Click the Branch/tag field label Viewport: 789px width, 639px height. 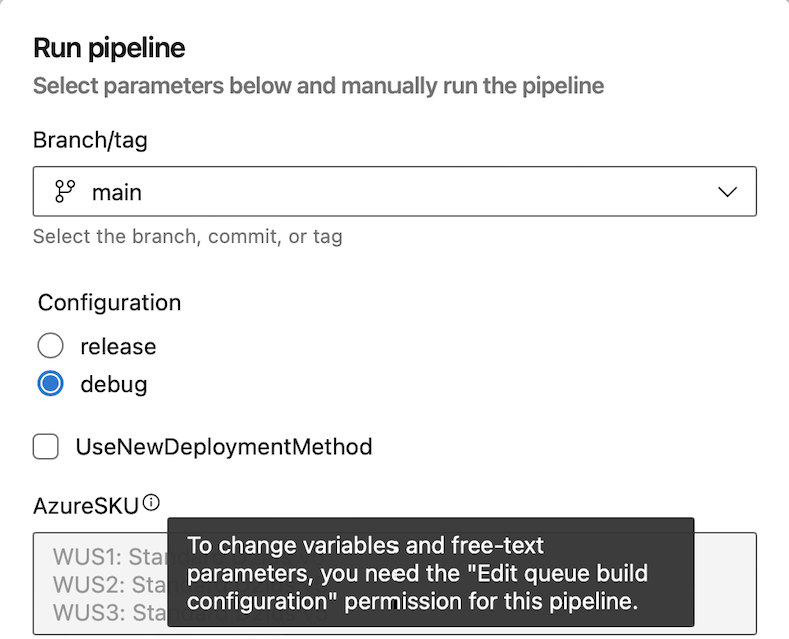[x=90, y=141]
